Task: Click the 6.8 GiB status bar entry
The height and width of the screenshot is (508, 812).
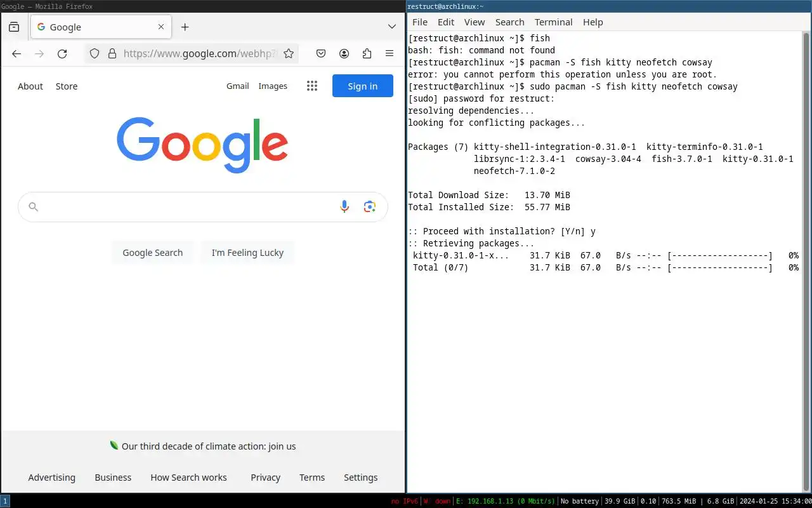Action: tap(720, 501)
